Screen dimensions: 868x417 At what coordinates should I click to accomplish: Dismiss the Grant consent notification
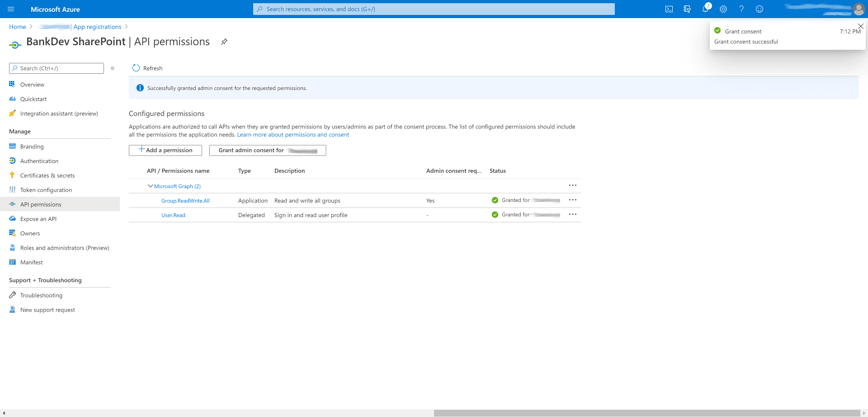pyautogui.click(x=860, y=26)
